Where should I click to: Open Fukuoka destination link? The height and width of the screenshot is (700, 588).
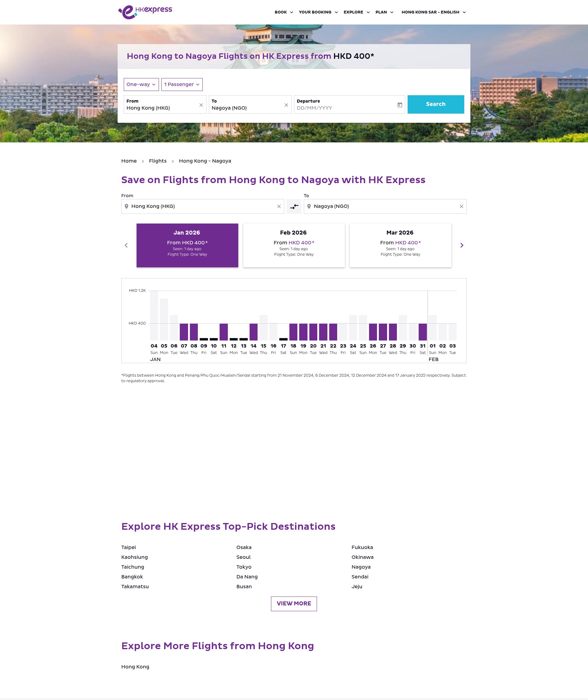(362, 547)
